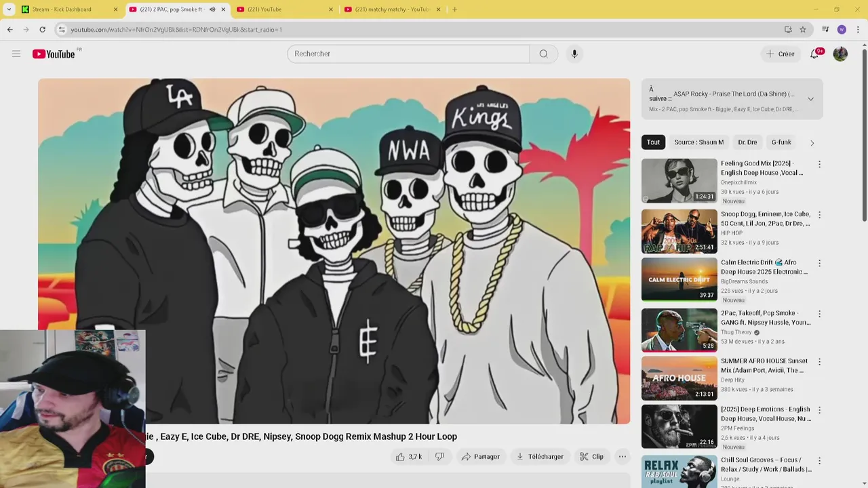Open the Onepixchillmix channel link
Viewport: 868px width, 488px height.
pyautogui.click(x=738, y=182)
